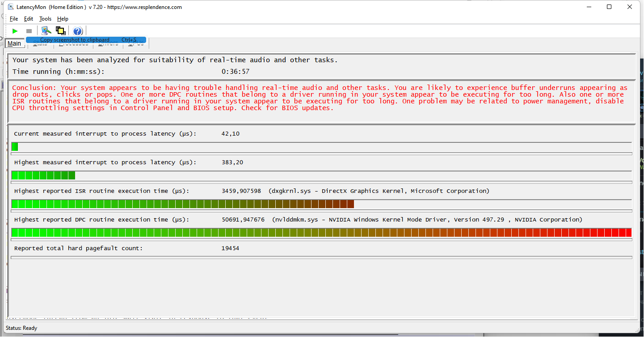644x337 pixels.
Task: Click the red Conclusion text block
Action: tap(320, 98)
